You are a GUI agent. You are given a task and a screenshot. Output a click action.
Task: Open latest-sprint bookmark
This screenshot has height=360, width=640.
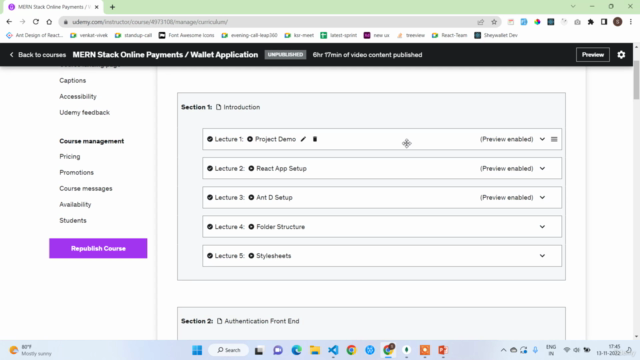339,35
